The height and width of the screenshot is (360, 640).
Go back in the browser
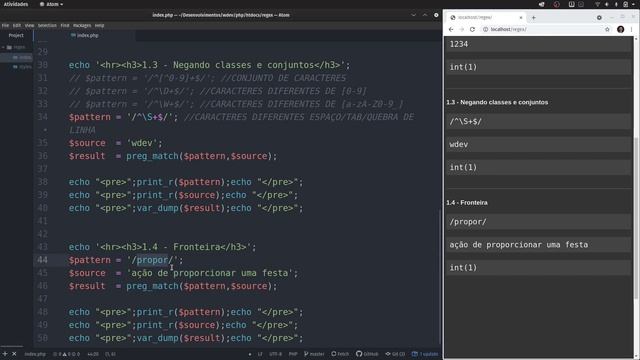coord(451,29)
